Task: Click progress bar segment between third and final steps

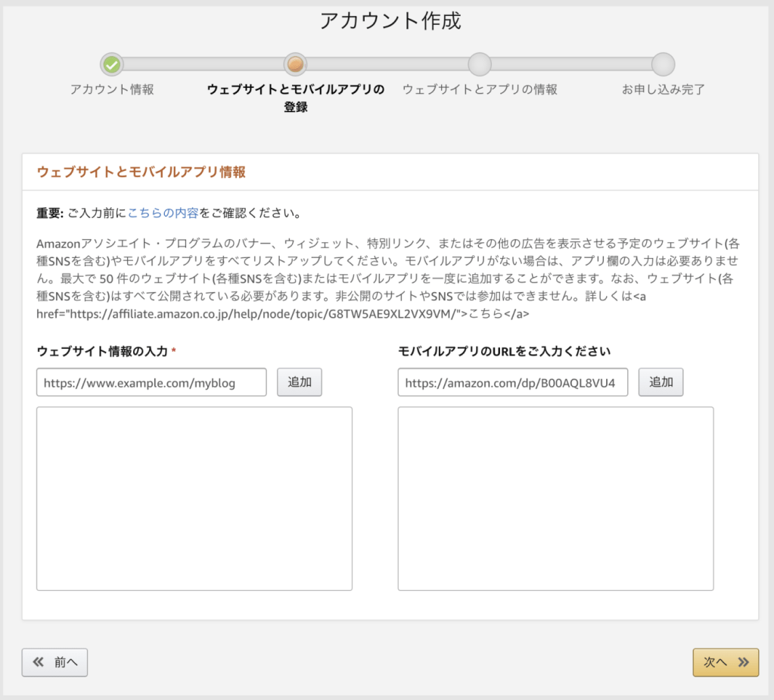Action: (x=571, y=64)
